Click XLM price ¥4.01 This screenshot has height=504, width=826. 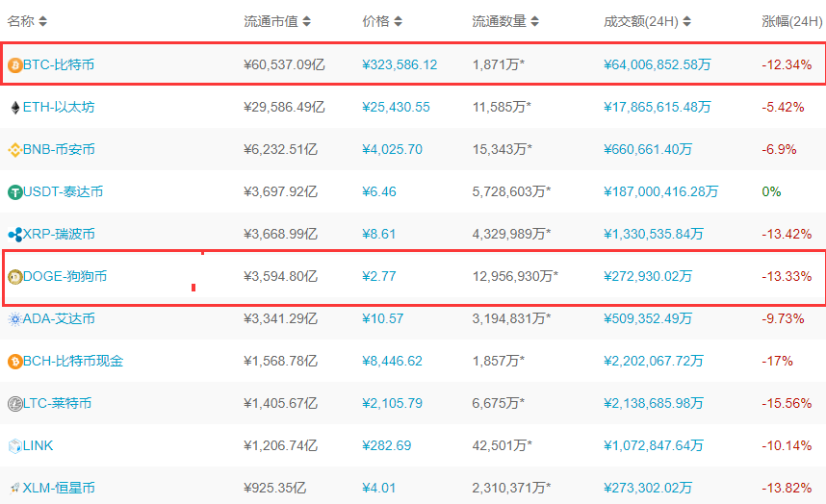(378, 489)
